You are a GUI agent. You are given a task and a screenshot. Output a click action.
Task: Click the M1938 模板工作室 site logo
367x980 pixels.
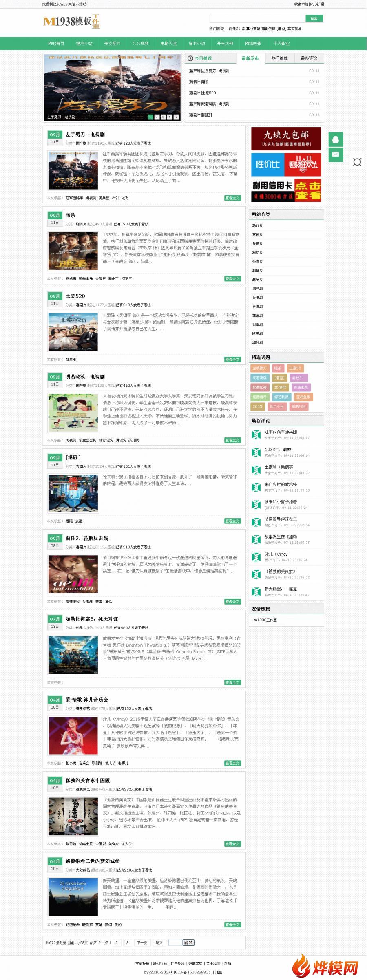point(71,22)
